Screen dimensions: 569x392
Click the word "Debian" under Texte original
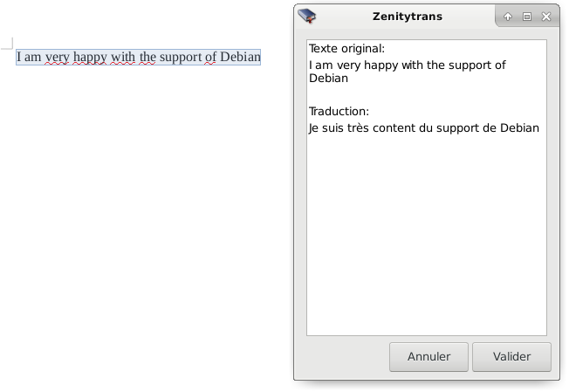tap(328, 78)
